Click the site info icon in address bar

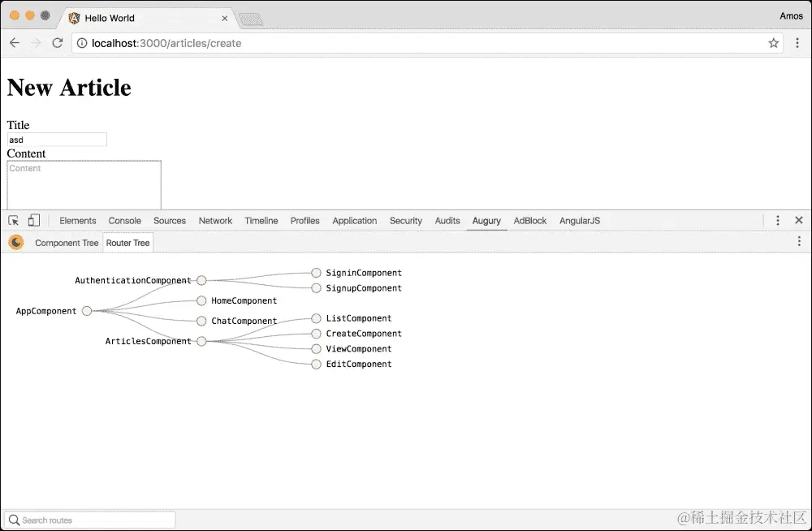click(x=82, y=43)
